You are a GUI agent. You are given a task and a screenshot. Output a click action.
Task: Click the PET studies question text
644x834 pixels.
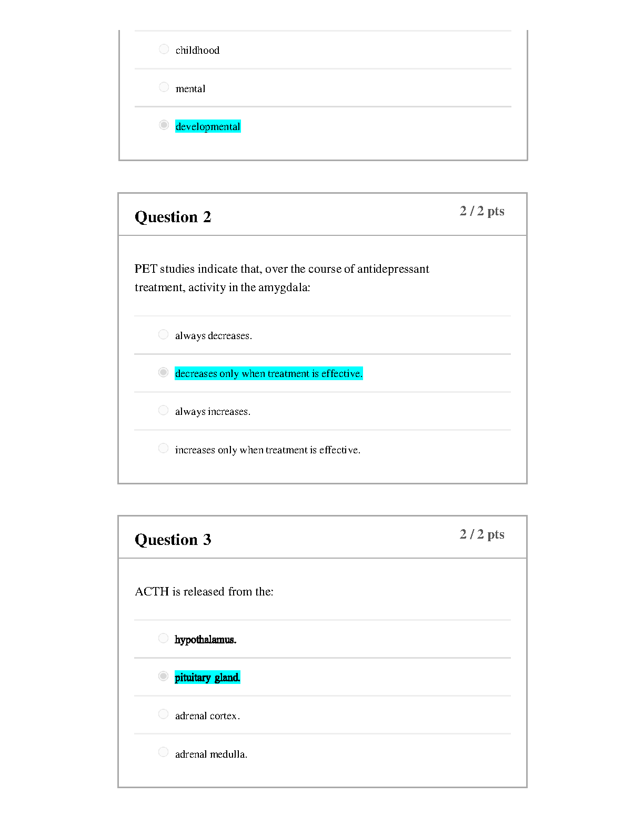(x=281, y=278)
